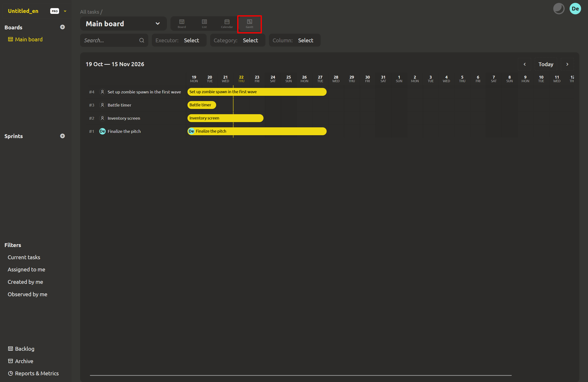Click executor icon for zombie spawn row
Image resolution: width=588 pixels, height=382 pixels.
click(x=102, y=92)
